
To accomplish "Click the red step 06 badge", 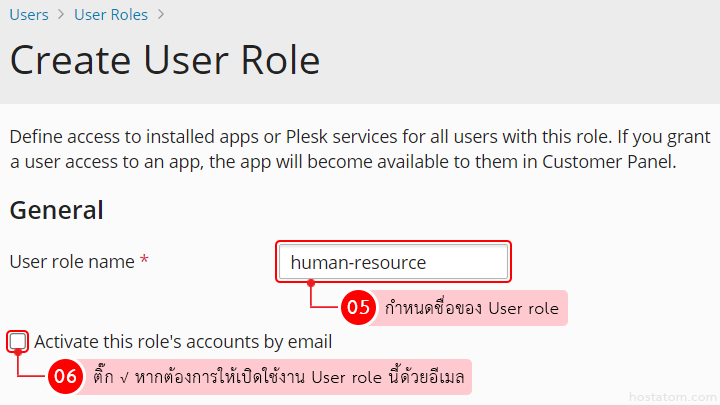I will [x=65, y=377].
